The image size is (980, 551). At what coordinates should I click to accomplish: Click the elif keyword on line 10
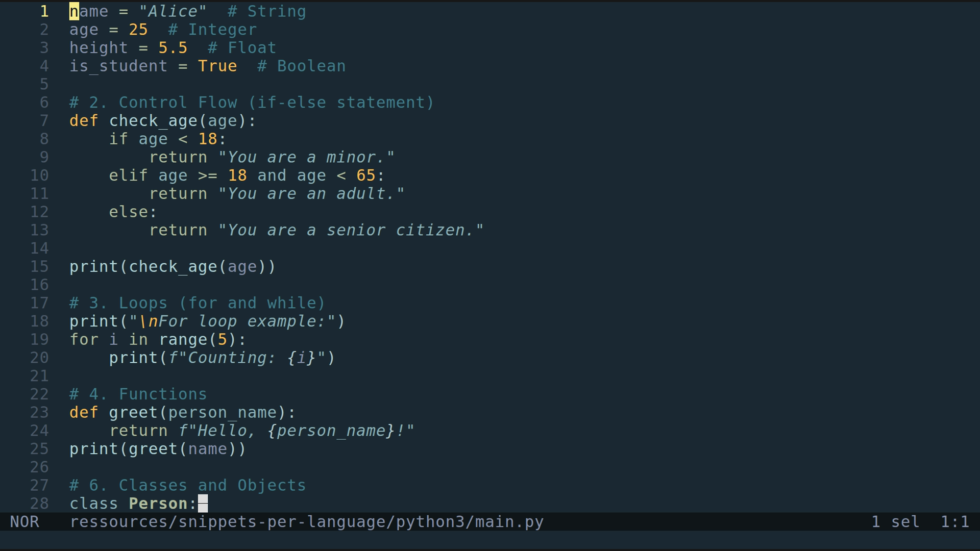[128, 175]
